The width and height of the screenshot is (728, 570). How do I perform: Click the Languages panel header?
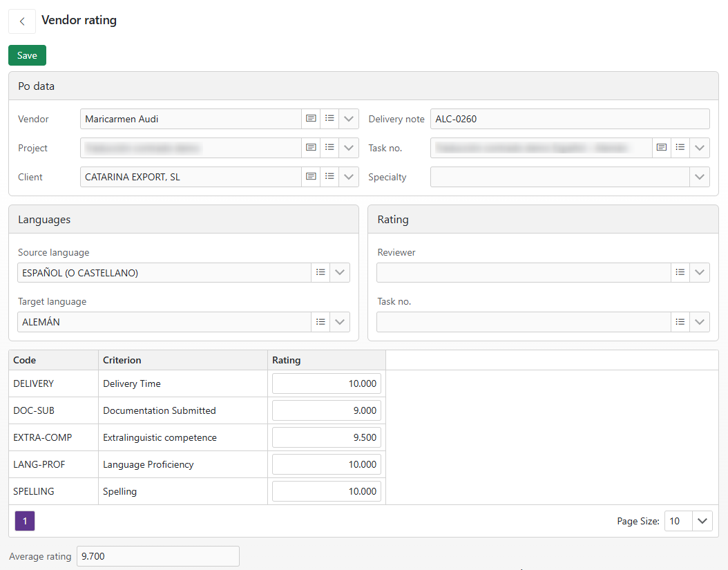pos(184,219)
